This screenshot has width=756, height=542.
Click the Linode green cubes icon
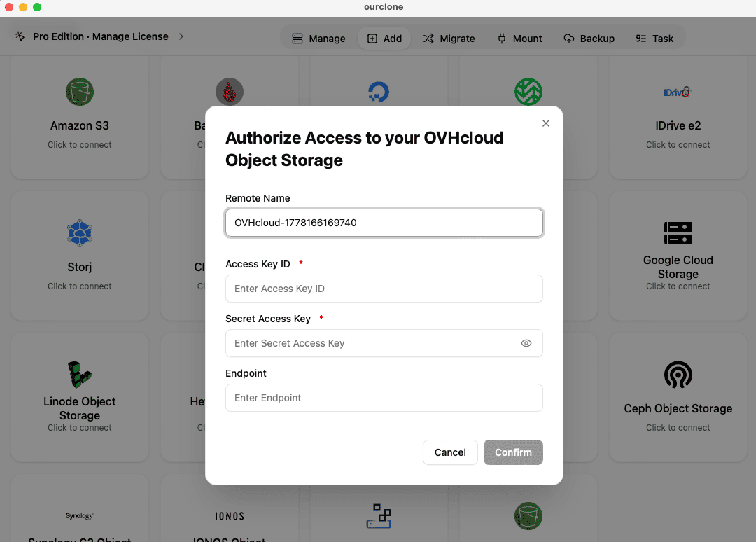point(80,375)
